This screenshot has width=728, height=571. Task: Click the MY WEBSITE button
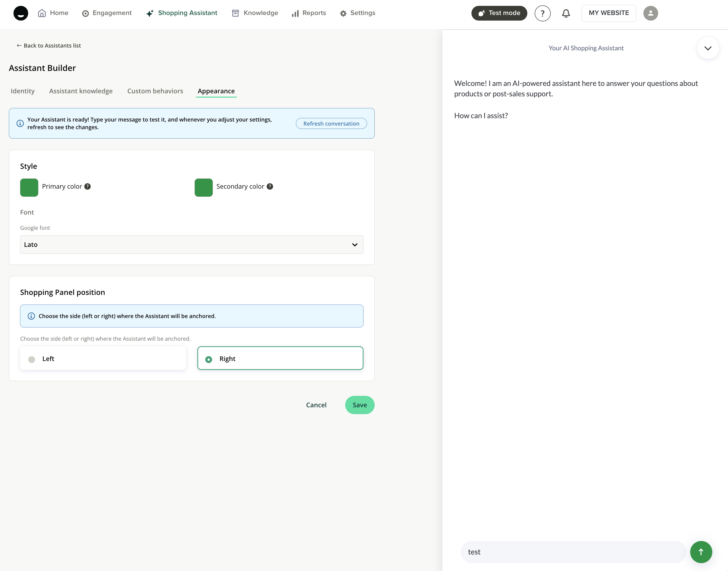point(609,13)
